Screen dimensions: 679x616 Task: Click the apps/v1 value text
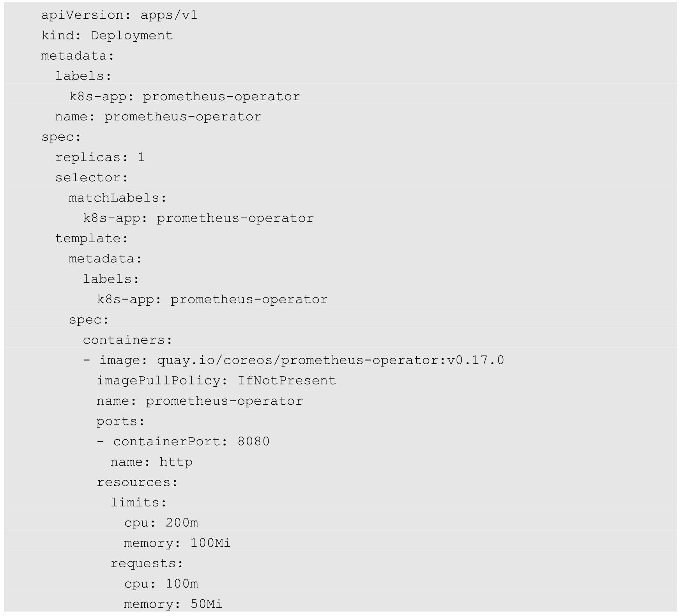[169, 15]
